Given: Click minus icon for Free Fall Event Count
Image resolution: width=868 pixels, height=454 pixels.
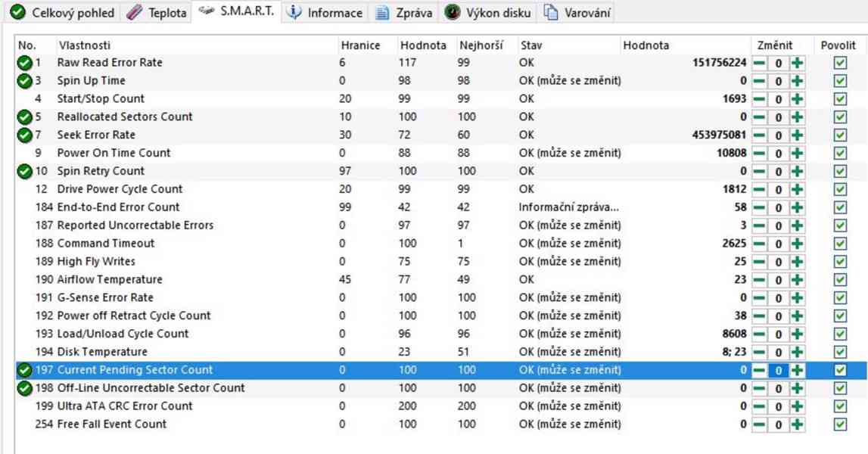Looking at the screenshot, I should click(760, 424).
